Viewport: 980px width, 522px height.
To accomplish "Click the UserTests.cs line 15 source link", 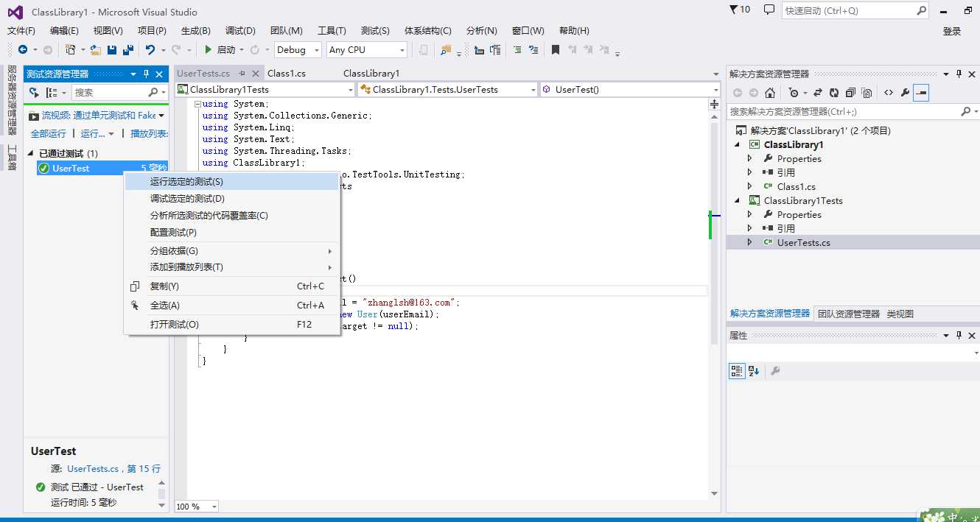I will [113, 468].
